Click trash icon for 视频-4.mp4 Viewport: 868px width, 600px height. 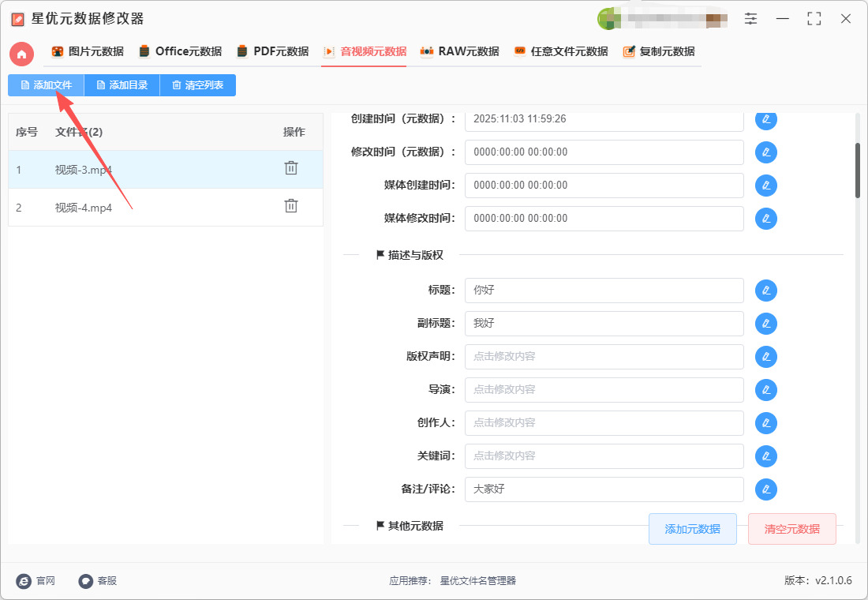[x=291, y=206]
